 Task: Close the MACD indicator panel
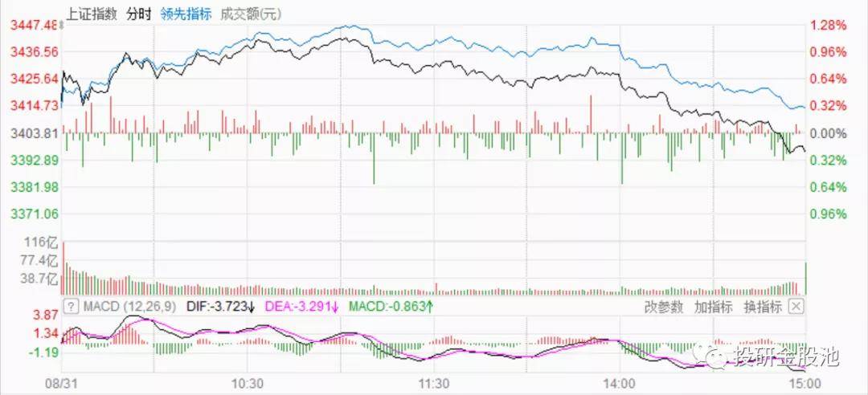click(796, 306)
